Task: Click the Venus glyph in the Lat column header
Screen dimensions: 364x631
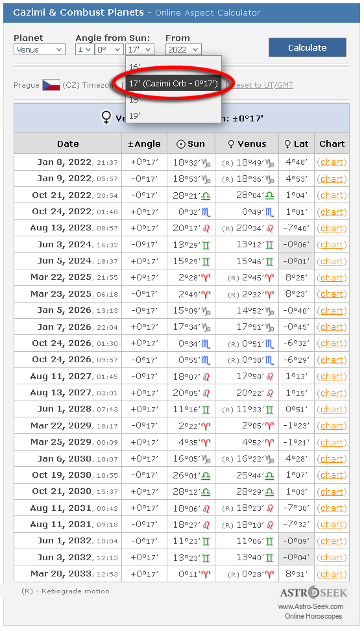Action: (x=287, y=144)
